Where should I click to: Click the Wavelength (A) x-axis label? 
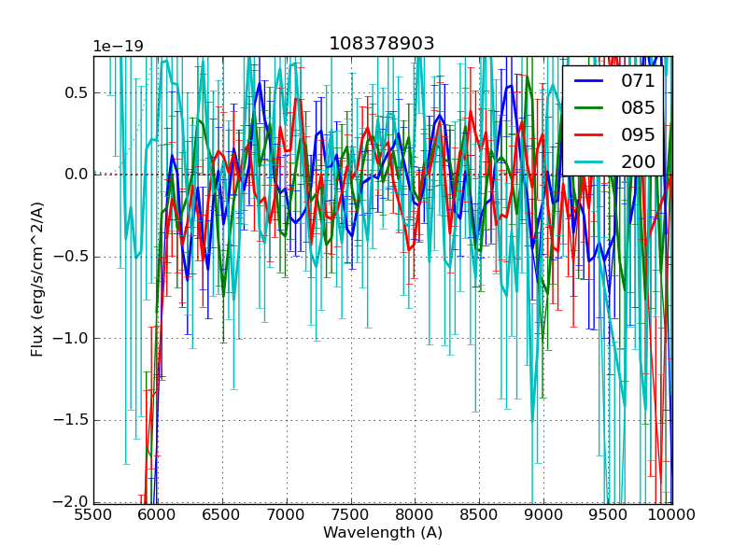383,533
